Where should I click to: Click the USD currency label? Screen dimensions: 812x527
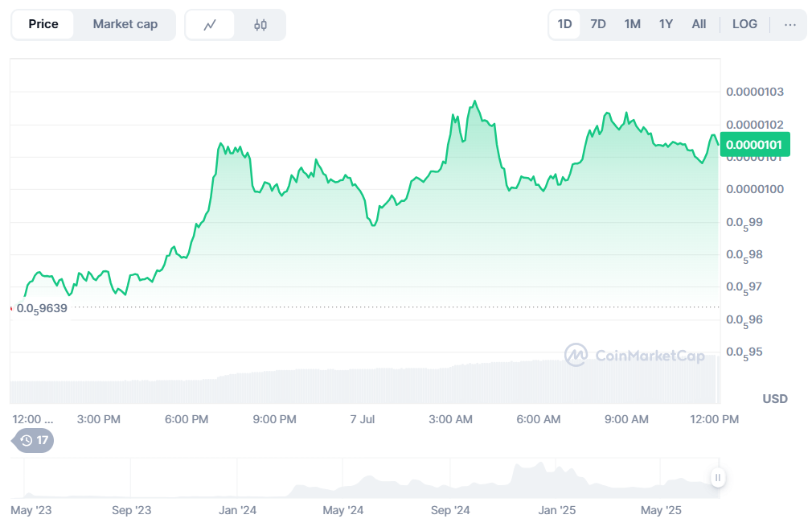click(775, 399)
